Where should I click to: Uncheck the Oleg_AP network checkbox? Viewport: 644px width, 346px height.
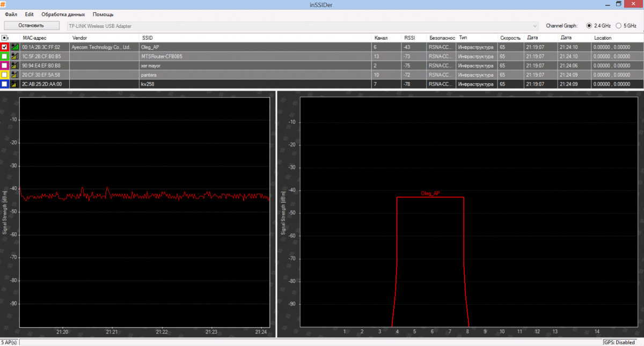5,47
